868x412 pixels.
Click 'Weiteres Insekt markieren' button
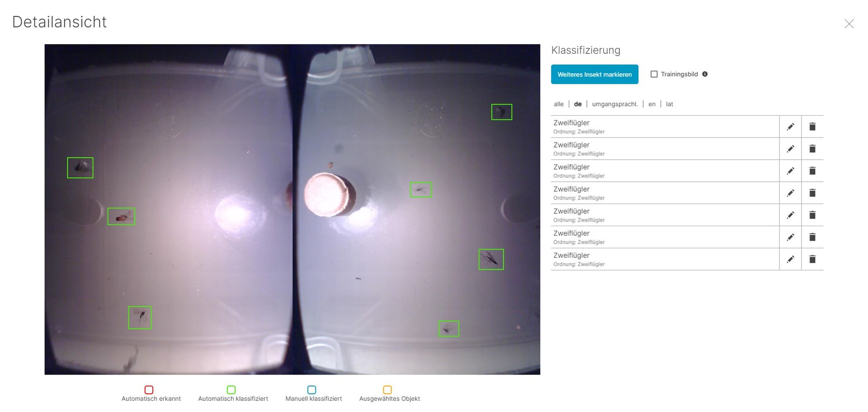click(x=594, y=75)
